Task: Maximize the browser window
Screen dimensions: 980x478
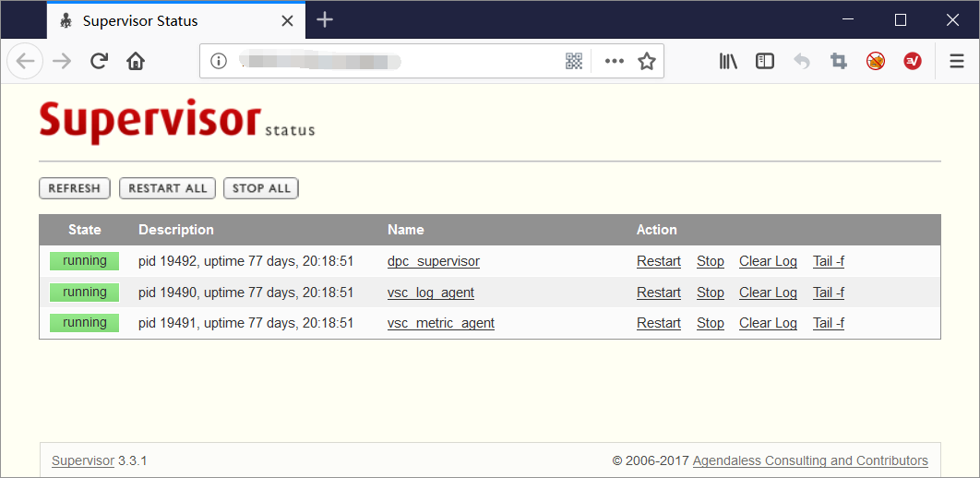Action: [x=901, y=20]
